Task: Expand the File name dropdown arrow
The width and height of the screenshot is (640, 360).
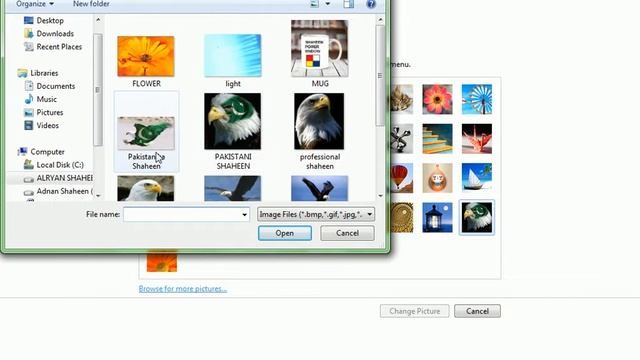Action: tap(244, 215)
